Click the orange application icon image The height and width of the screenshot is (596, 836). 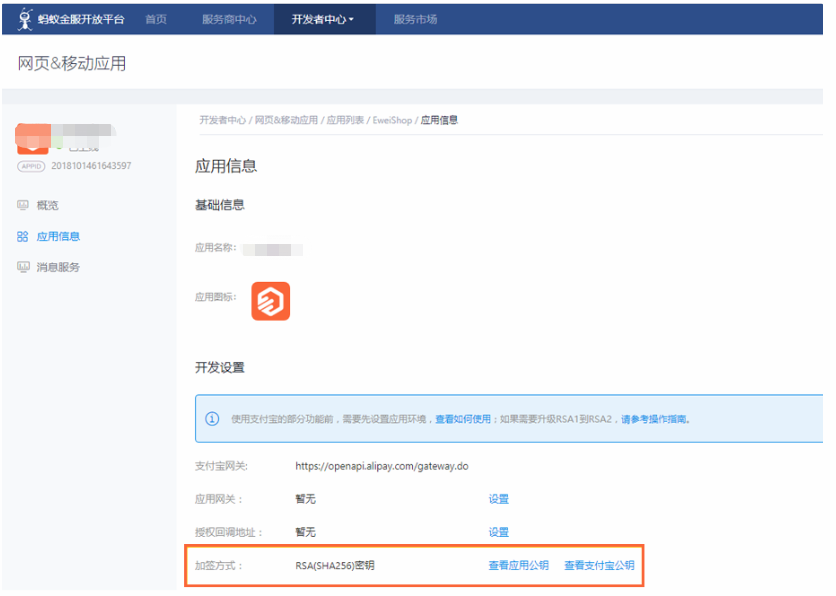(271, 302)
